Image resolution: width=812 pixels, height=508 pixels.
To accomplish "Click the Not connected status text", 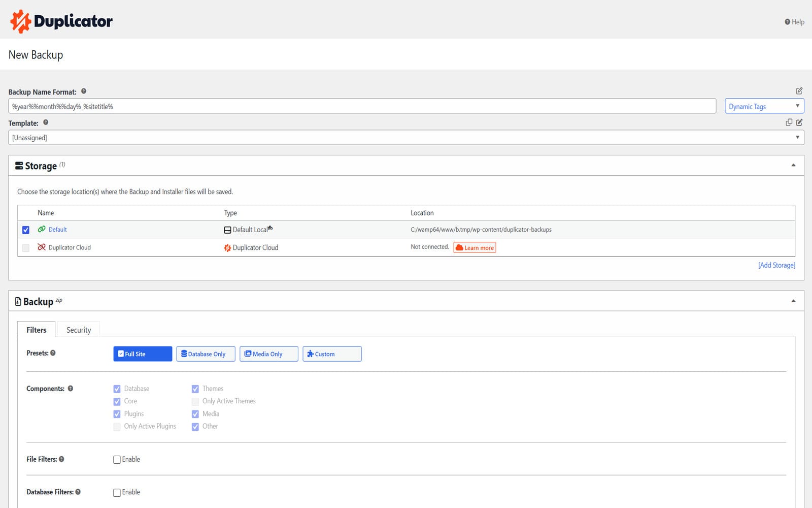I will coord(430,247).
